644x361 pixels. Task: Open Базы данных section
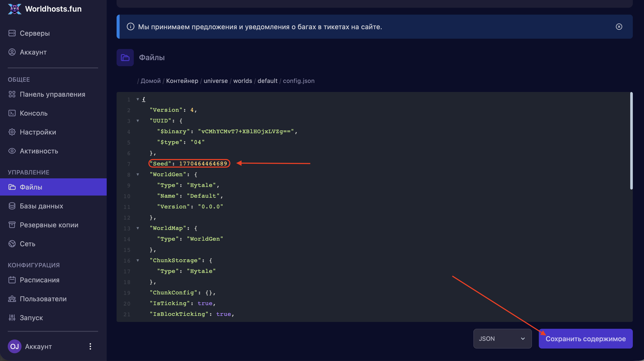pos(41,206)
